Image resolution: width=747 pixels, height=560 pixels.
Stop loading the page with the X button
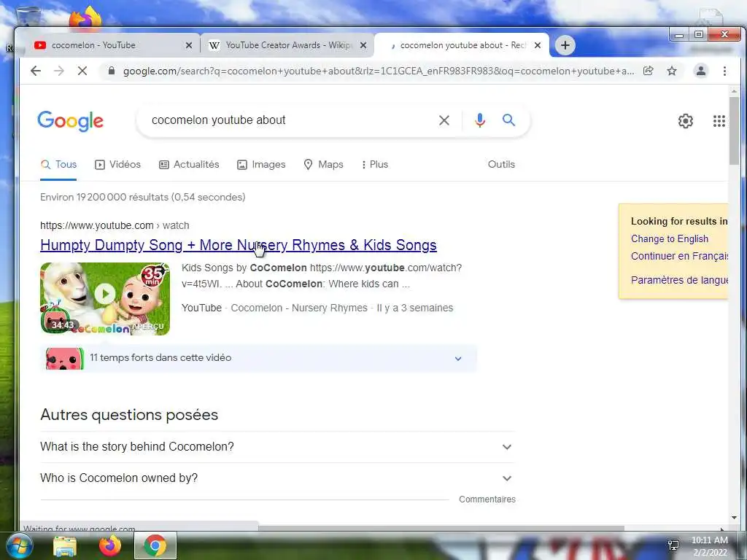(82, 71)
